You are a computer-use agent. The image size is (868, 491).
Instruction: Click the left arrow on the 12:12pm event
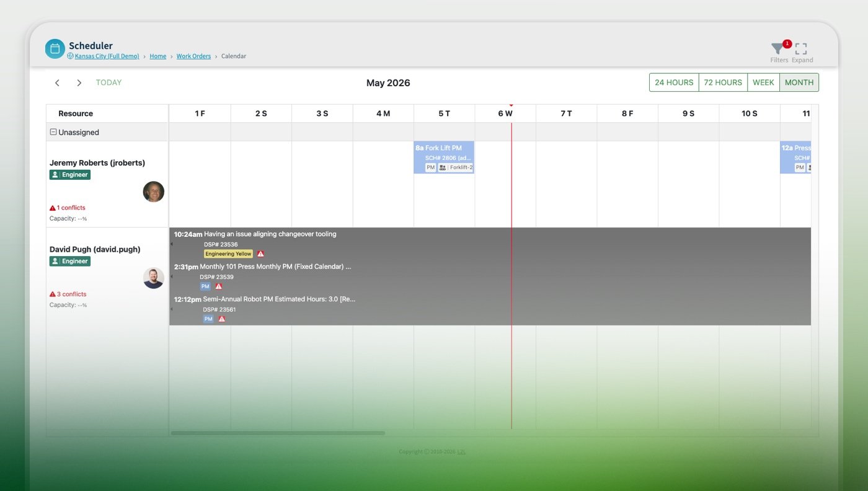tap(171, 309)
